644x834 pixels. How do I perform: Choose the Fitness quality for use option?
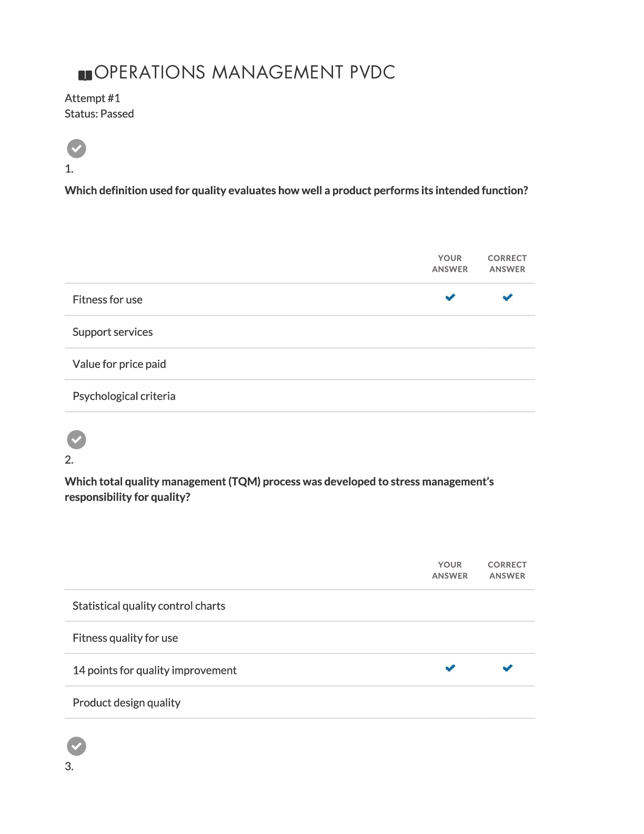125,638
